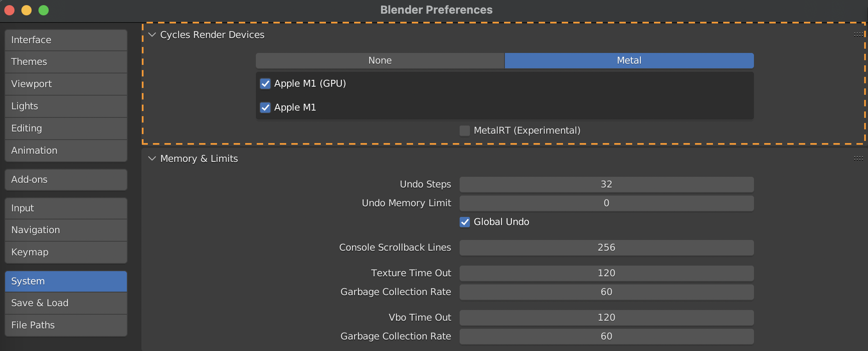
Task: Toggle the Global Undo checkbox
Action: point(465,222)
